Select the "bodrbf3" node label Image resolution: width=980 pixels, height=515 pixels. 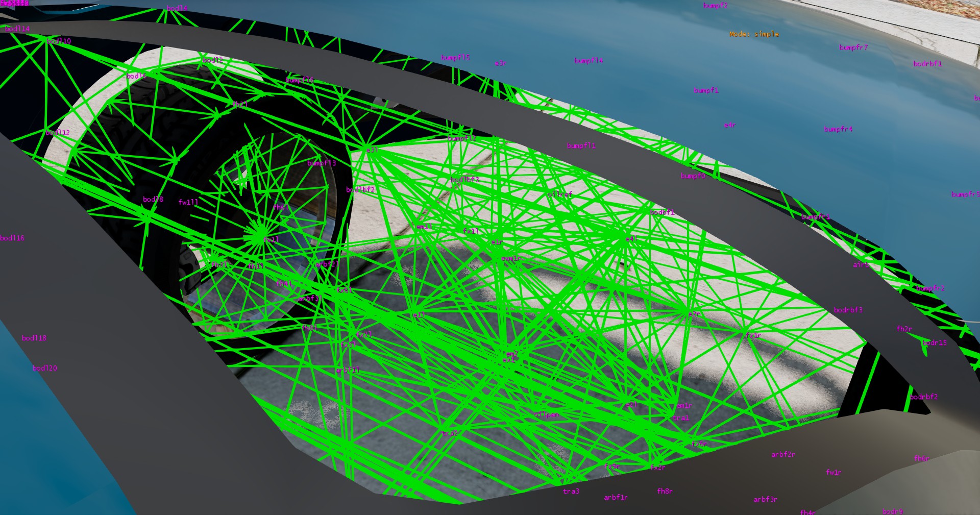click(848, 310)
